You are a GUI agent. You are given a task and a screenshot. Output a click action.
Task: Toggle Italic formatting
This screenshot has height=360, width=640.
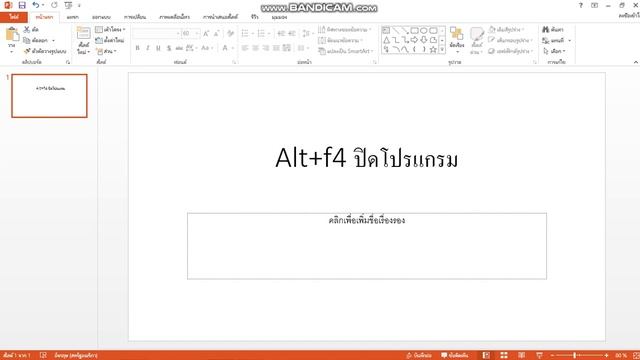[x=148, y=48]
